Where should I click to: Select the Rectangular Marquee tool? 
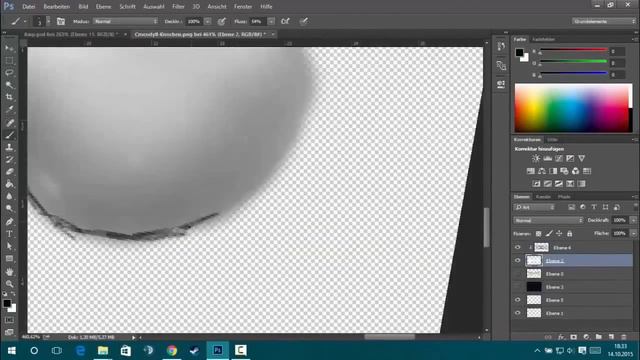point(9,60)
